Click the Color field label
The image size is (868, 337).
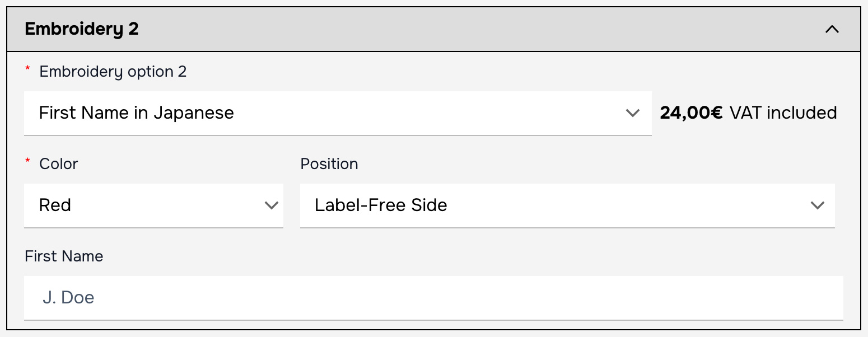(x=59, y=164)
